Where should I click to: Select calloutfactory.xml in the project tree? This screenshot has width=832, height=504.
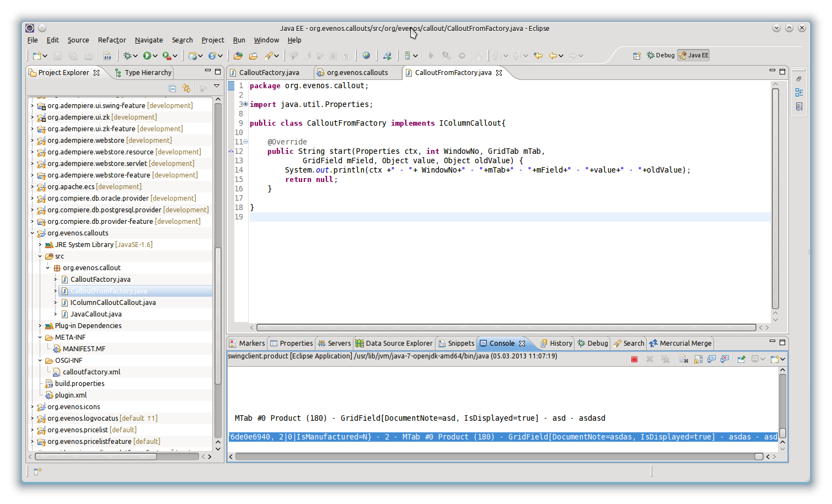click(x=91, y=372)
